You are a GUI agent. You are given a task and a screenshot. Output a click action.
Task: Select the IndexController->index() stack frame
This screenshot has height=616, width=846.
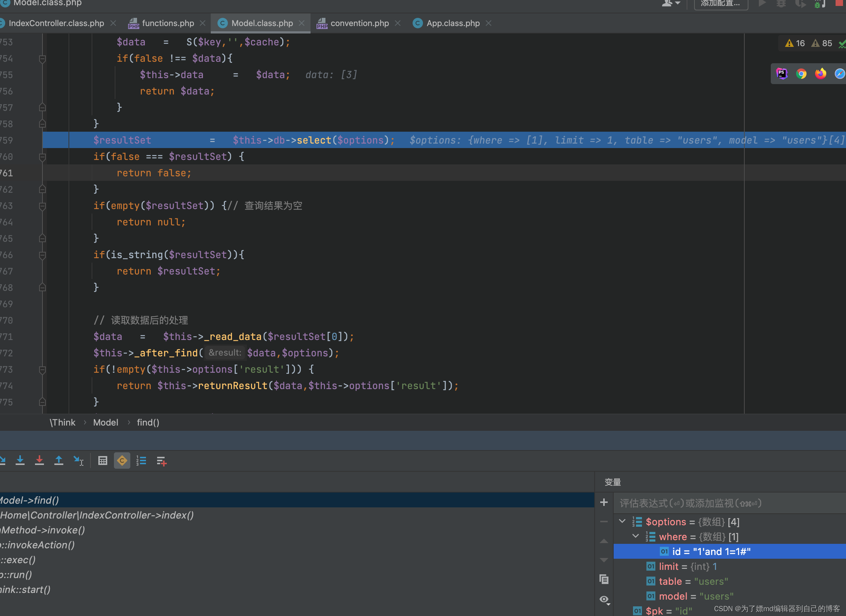click(97, 515)
